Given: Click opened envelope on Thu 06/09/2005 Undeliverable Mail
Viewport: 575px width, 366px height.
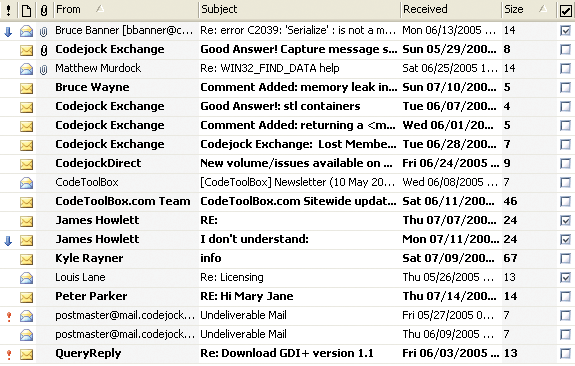Looking at the screenshot, I should [26, 335].
